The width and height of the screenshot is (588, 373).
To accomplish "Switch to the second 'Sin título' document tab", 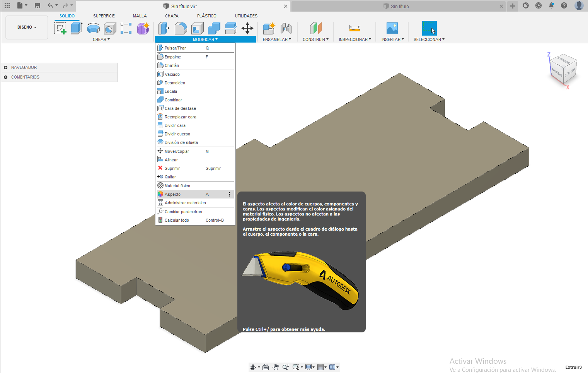I will click(x=398, y=6).
